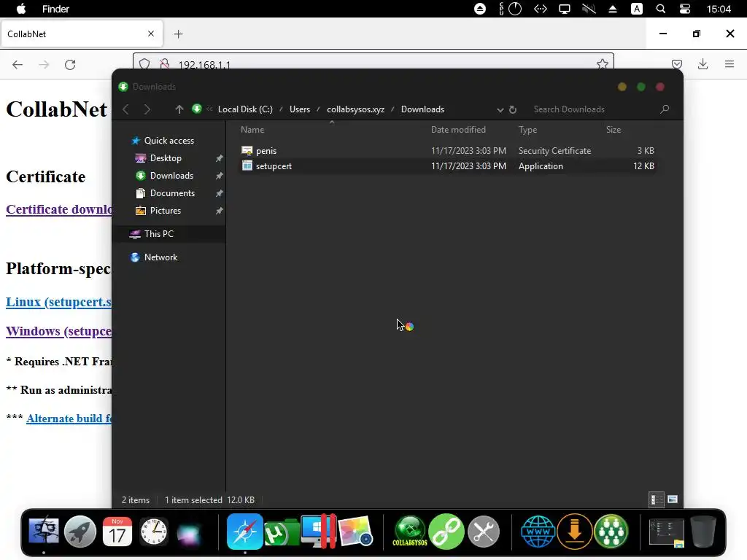Open the Finder menu in menu bar

pyautogui.click(x=55, y=9)
